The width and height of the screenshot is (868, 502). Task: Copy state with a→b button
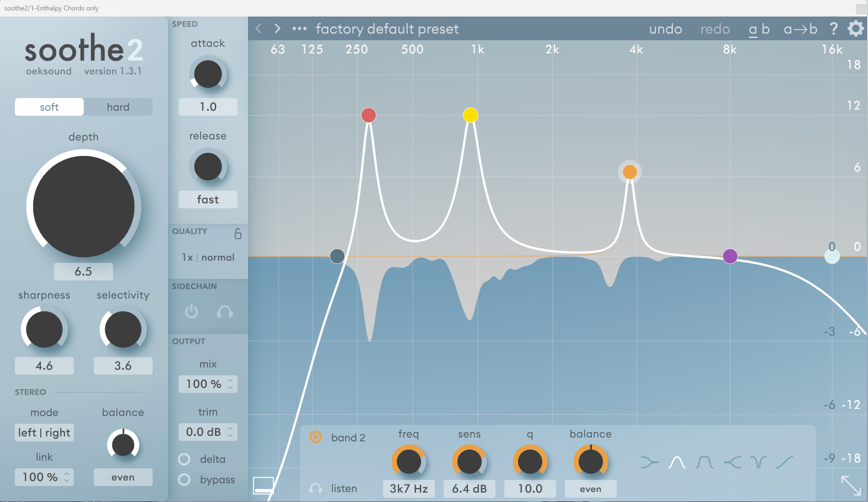800,29
